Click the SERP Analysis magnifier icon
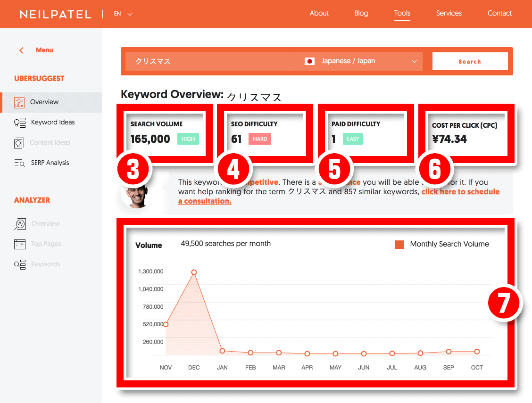The width and height of the screenshot is (532, 403). pyautogui.click(x=20, y=164)
